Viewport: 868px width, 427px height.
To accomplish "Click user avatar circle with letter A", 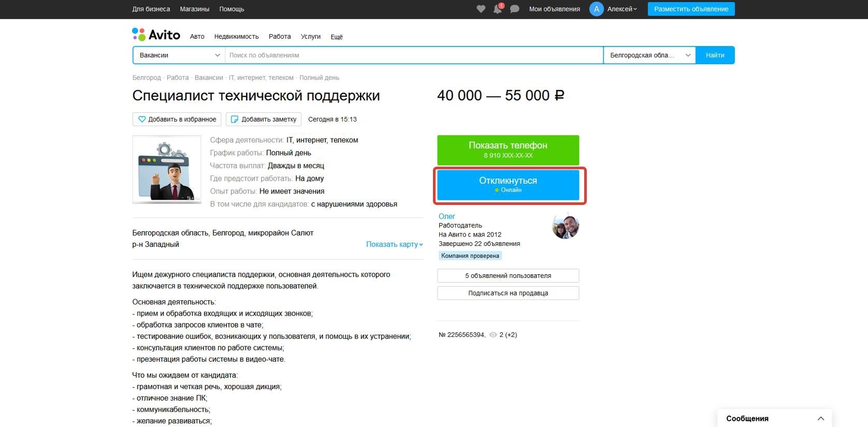I will (596, 9).
